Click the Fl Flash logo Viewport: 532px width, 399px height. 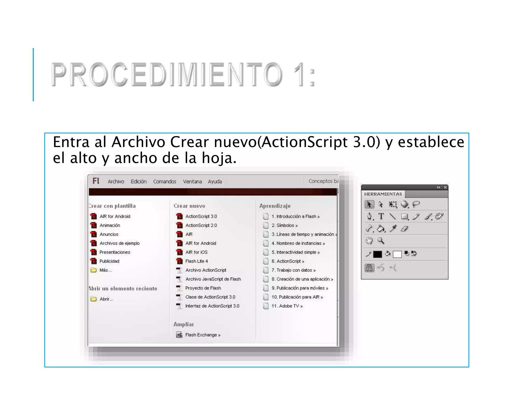pos(96,181)
